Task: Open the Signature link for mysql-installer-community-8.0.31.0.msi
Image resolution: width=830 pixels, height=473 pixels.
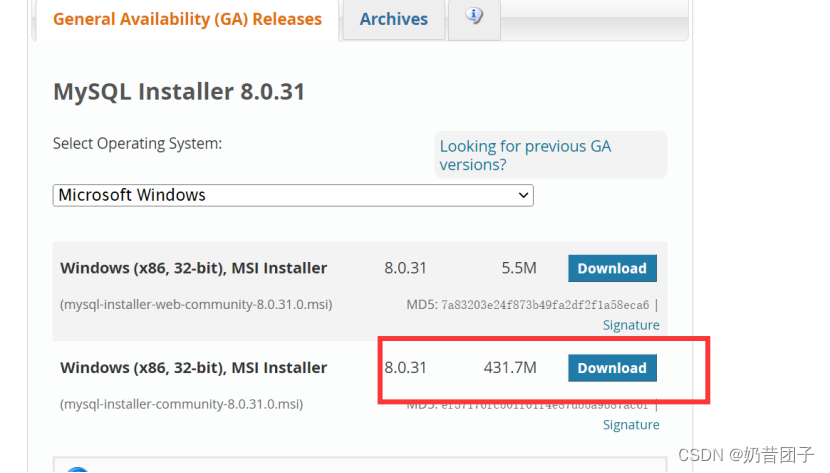Action: coord(631,425)
